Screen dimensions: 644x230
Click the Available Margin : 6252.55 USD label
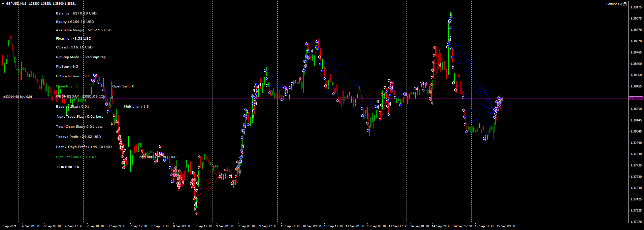[x=84, y=30]
